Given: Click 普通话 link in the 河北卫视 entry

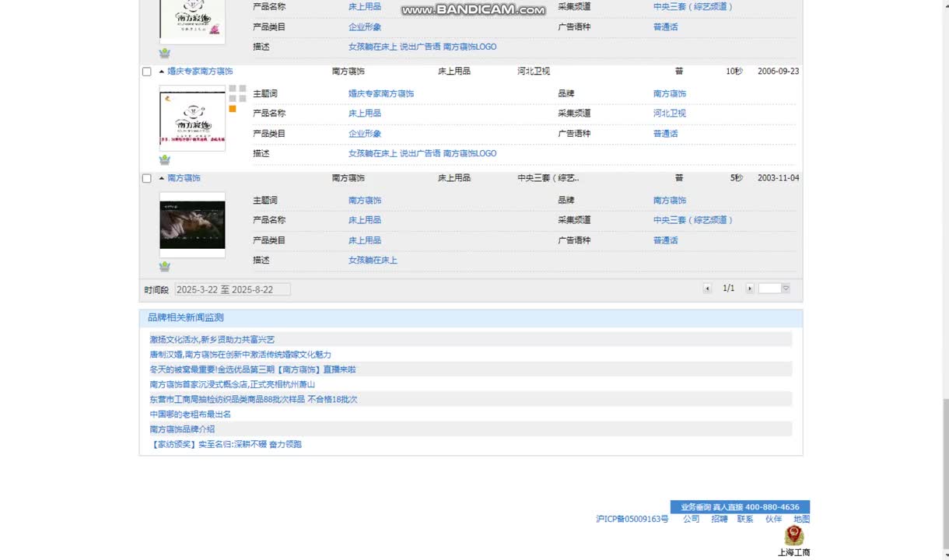Looking at the screenshot, I should [666, 134].
